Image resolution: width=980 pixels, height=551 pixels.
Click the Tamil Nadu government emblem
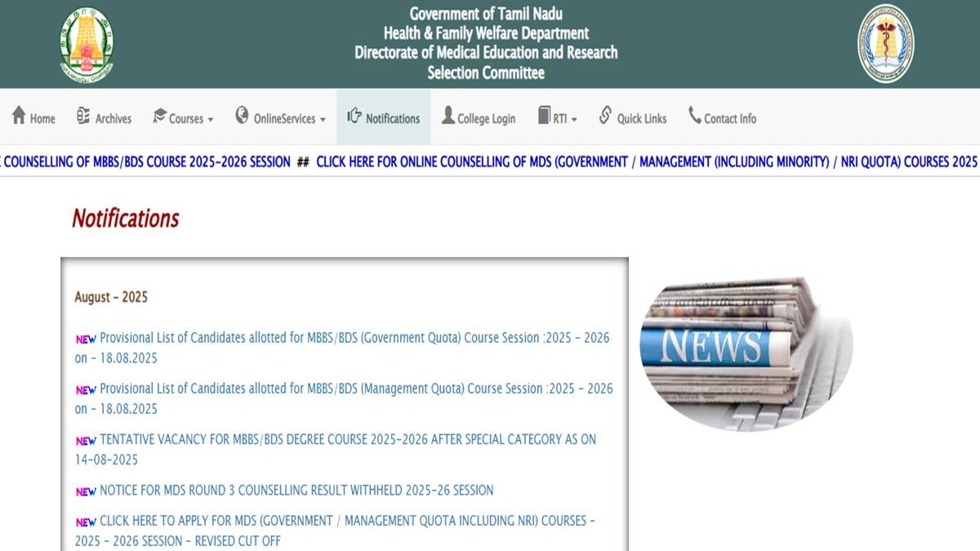click(87, 44)
